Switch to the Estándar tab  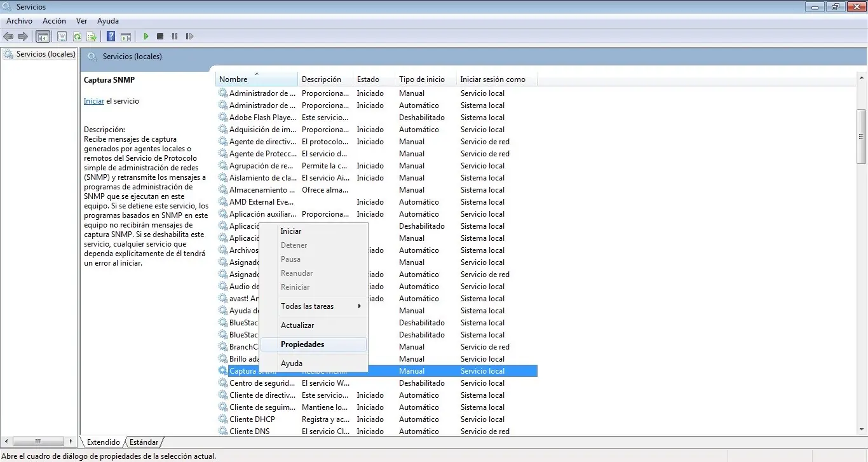pos(144,442)
